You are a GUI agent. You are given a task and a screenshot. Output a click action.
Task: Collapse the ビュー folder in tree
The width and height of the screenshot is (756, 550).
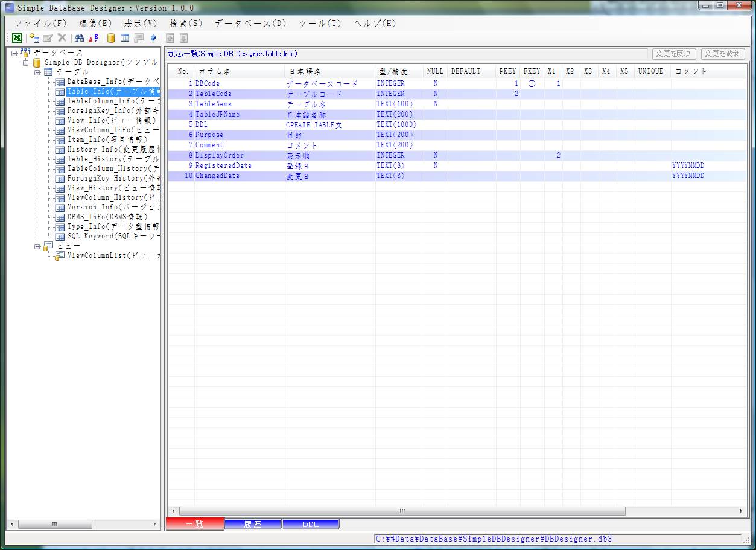37,246
